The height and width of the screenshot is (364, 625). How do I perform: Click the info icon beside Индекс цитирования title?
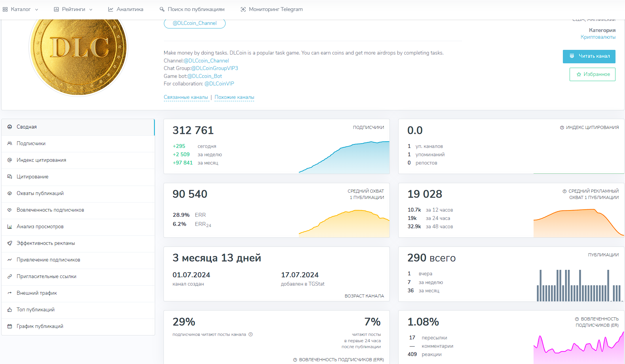click(x=562, y=127)
